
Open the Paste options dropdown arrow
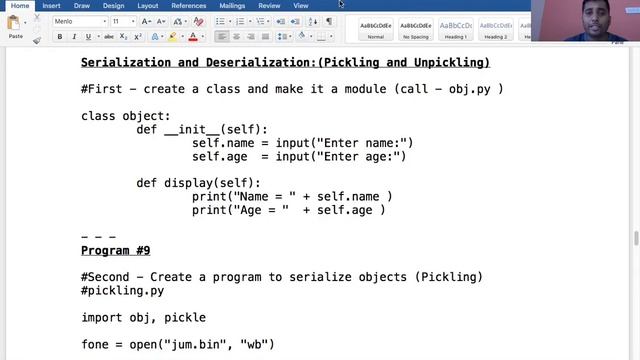(x=25, y=23)
